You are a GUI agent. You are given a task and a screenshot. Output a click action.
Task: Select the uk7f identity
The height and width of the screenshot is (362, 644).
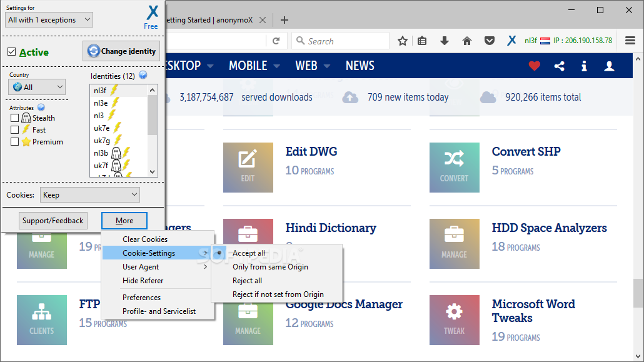(x=118, y=166)
